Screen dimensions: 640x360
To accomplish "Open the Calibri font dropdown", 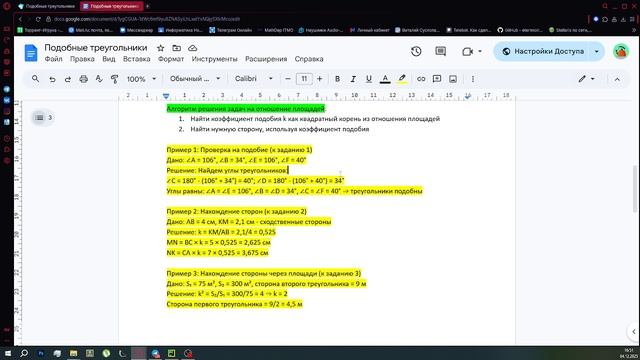I will coord(253,79).
